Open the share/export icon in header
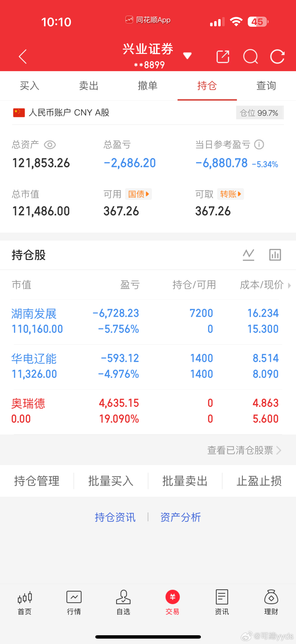Viewport: 296px width, 644px height. pos(223,57)
